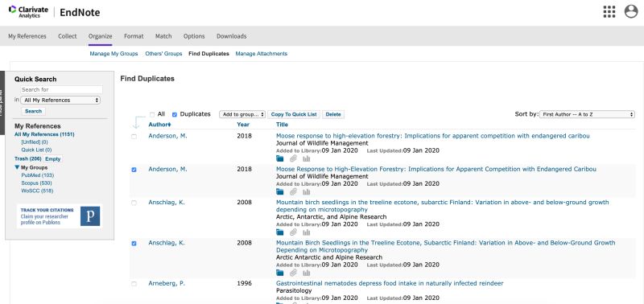Click chart icon for second Anderson reference (Title Case)

307,191
